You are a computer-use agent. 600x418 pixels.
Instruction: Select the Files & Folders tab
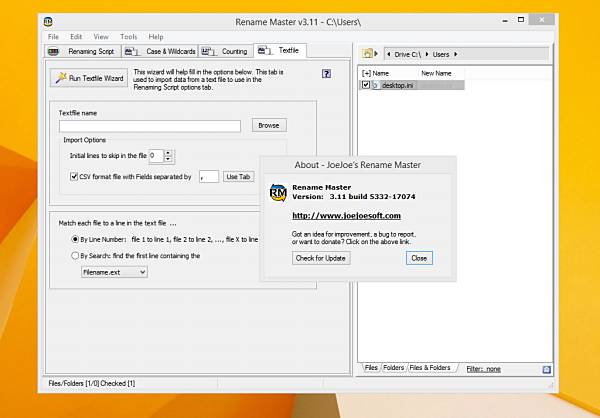430,368
